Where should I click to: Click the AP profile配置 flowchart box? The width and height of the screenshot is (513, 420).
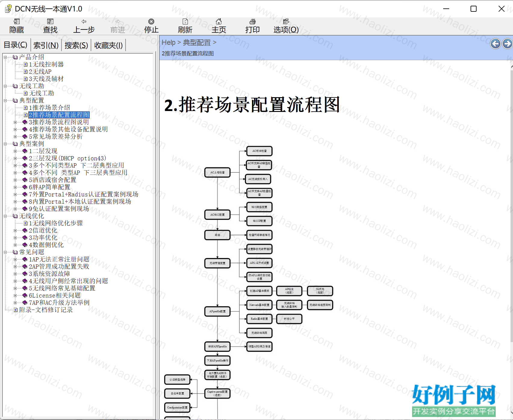217,311
